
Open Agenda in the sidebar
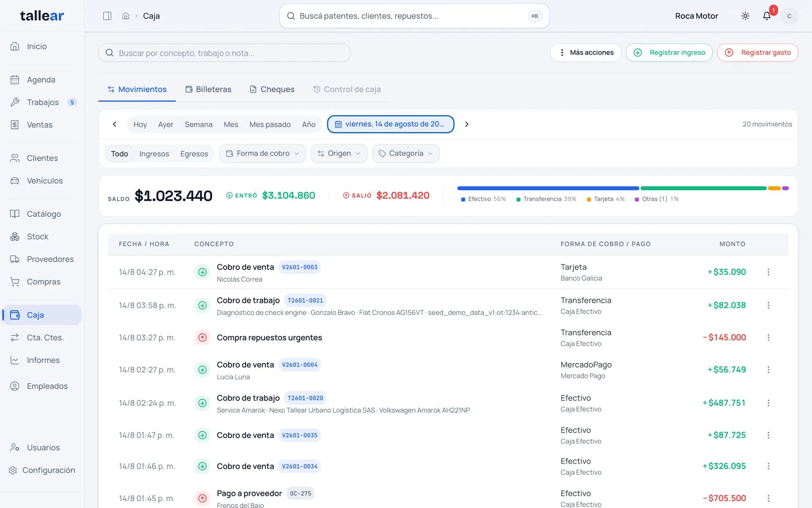point(41,80)
